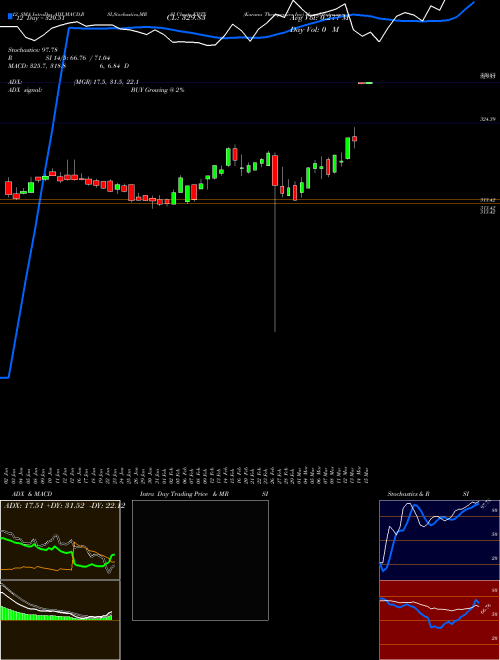Click the large red candle with long lower wick
500x660 pixels.
[x=275, y=170]
